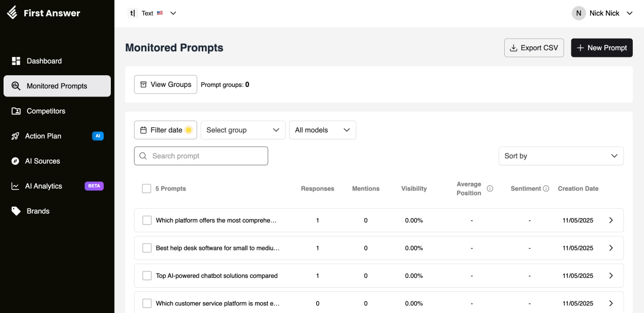The height and width of the screenshot is (313, 644).
Task: Click the Average Position info icon
Action: click(490, 189)
